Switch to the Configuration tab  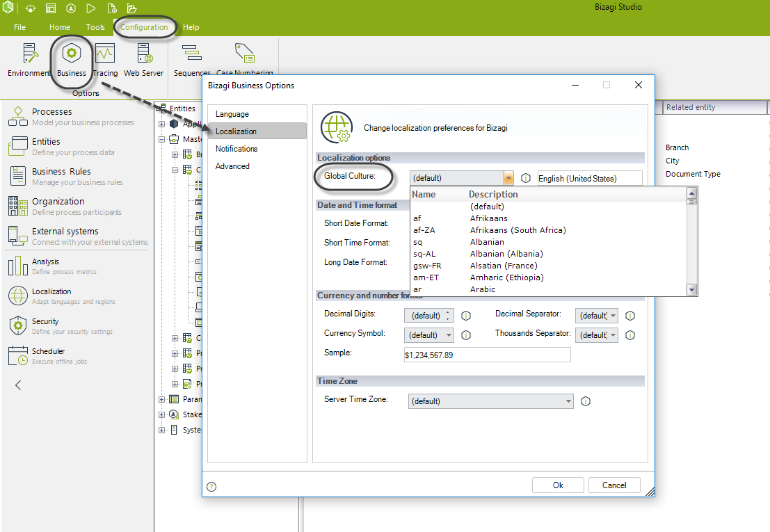[x=144, y=28]
